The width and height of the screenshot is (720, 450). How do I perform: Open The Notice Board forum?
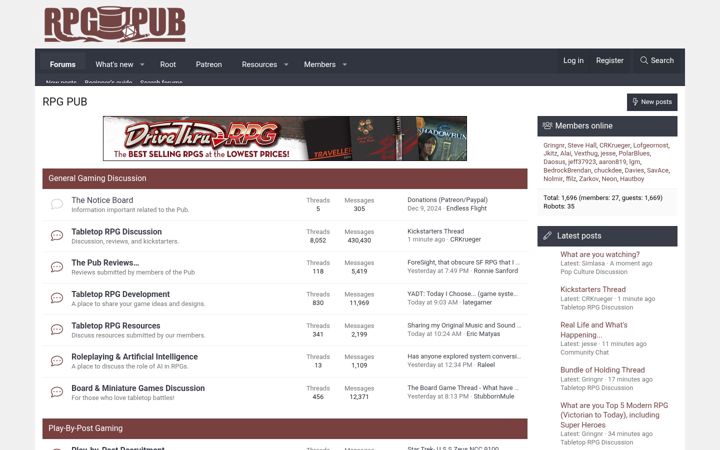102,200
